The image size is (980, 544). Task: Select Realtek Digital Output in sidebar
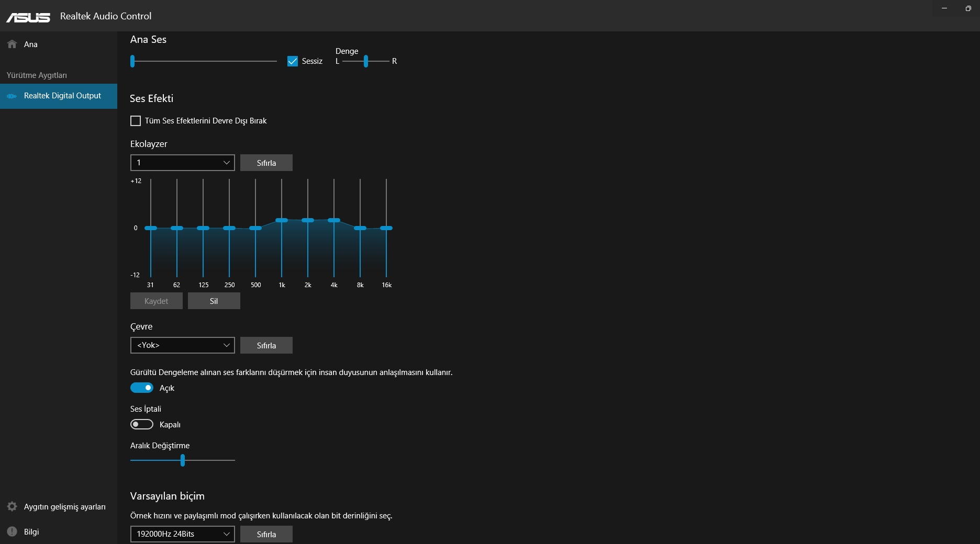[59, 96]
